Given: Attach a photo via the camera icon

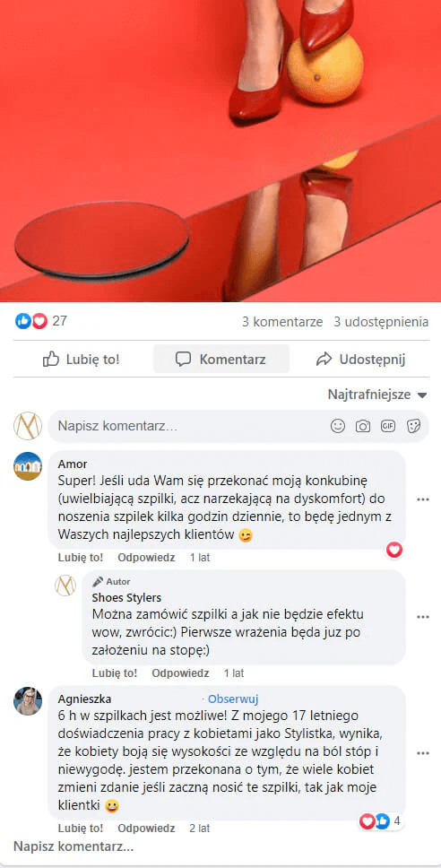Looking at the screenshot, I should 363,426.
